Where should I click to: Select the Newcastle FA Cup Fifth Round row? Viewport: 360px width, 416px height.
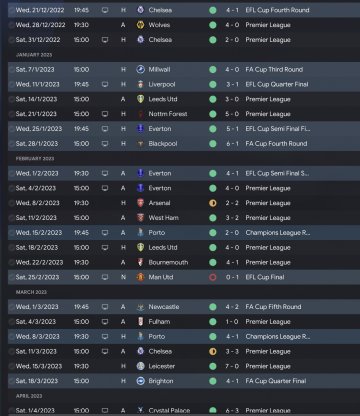[x=184, y=307]
